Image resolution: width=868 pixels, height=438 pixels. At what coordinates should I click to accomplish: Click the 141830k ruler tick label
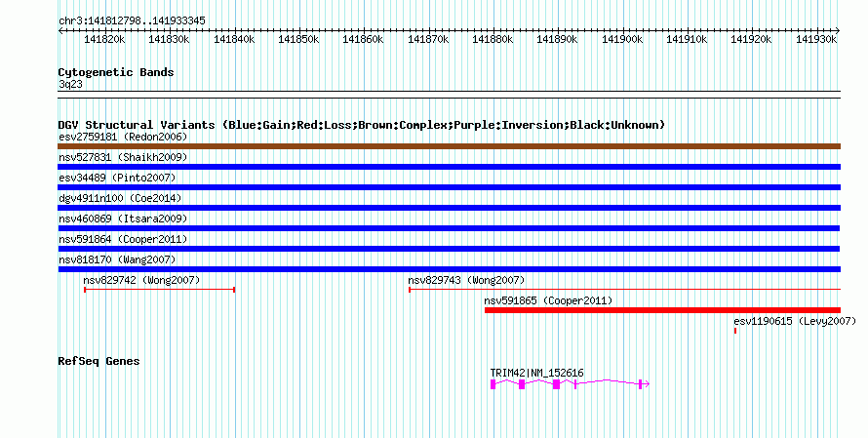(x=169, y=39)
